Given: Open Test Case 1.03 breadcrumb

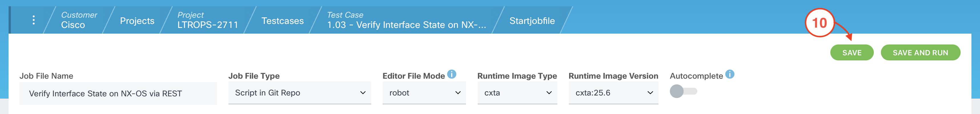Looking at the screenshot, I should pyautogui.click(x=406, y=20).
